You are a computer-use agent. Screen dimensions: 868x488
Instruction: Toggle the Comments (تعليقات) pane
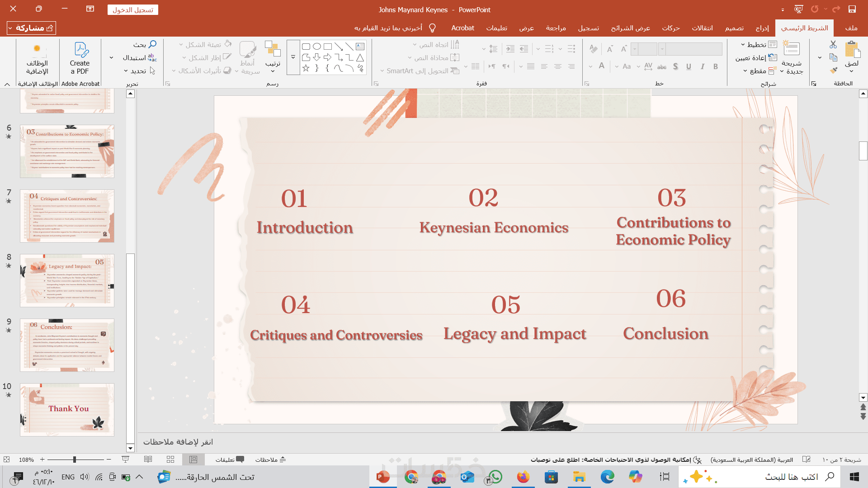pos(230,460)
